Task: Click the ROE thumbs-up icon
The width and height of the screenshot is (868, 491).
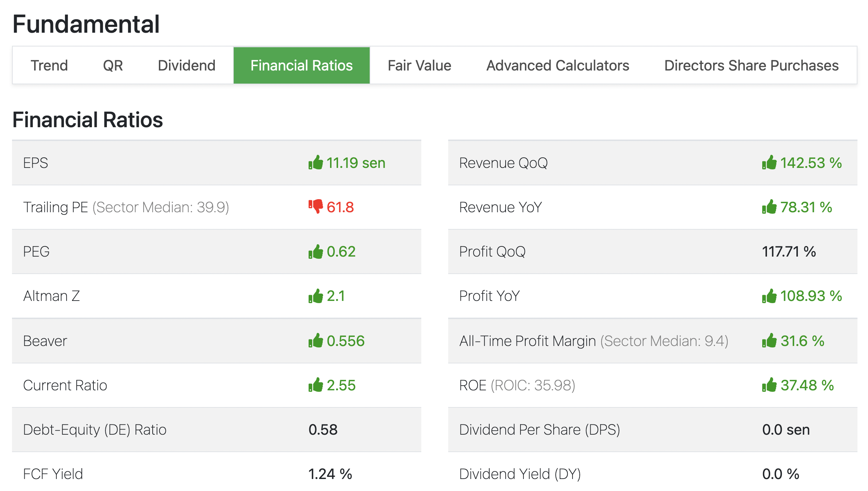Action: tap(769, 385)
